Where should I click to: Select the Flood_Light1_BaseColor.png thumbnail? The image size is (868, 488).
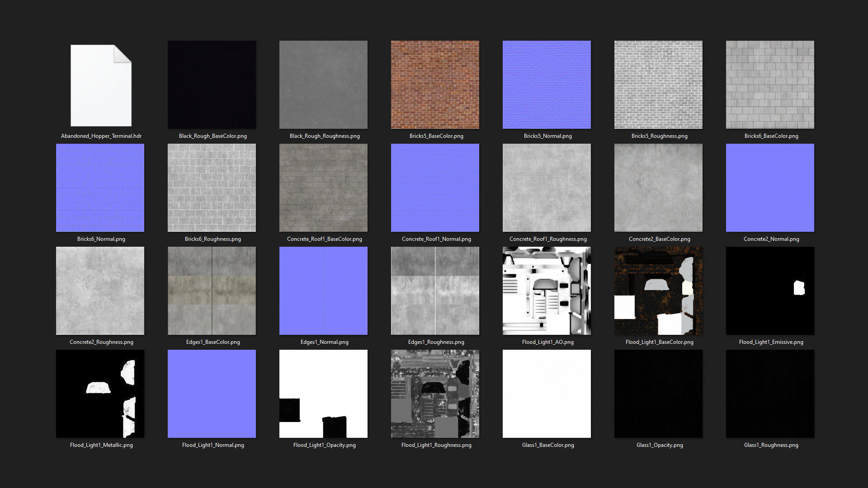tap(658, 291)
